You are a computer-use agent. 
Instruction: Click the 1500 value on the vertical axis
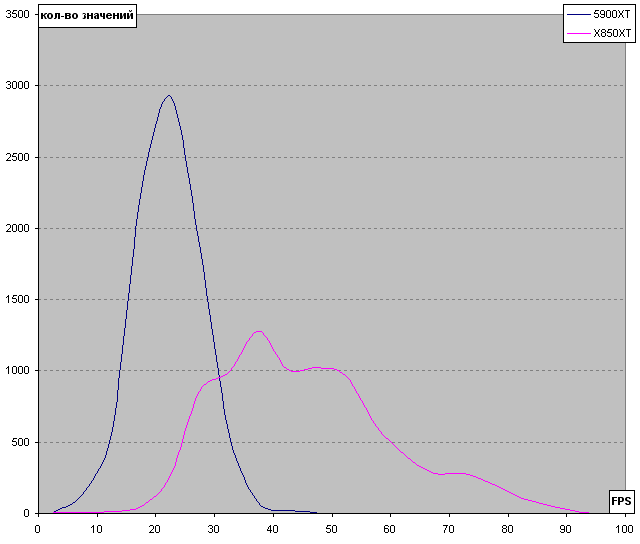click(18, 299)
